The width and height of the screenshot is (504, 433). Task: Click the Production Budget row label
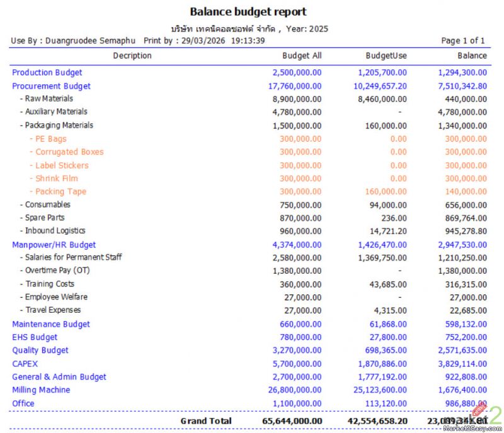47,72
